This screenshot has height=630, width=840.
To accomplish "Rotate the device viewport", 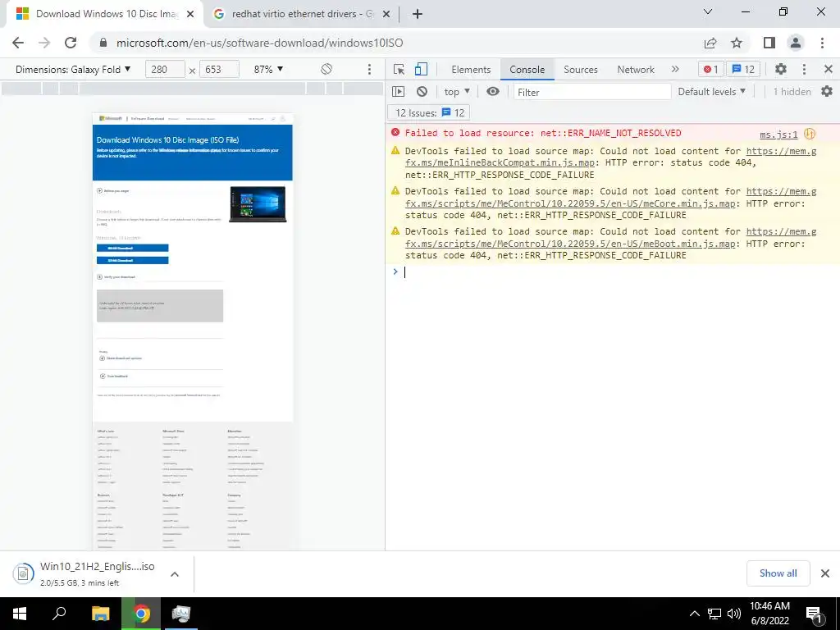I will pyautogui.click(x=326, y=69).
